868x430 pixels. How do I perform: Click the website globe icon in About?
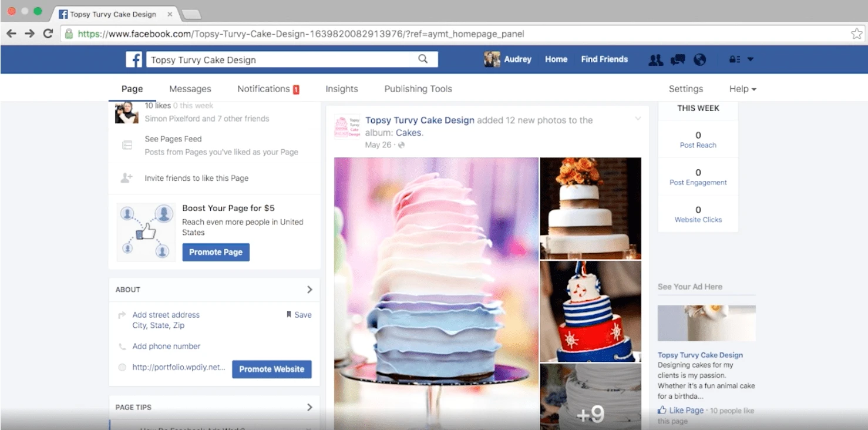[122, 368]
